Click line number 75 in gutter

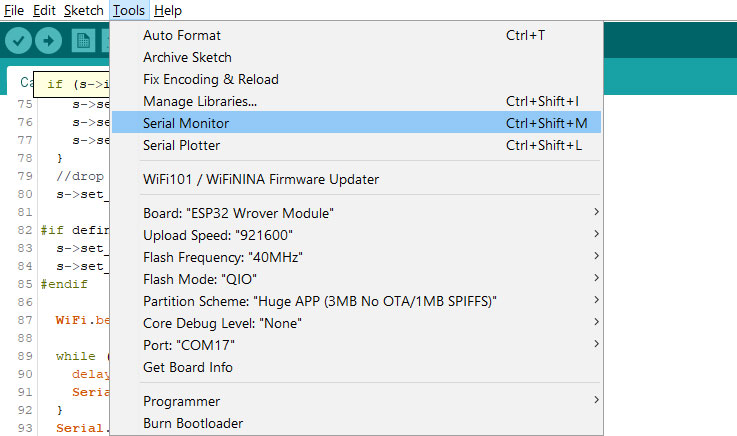(25, 104)
